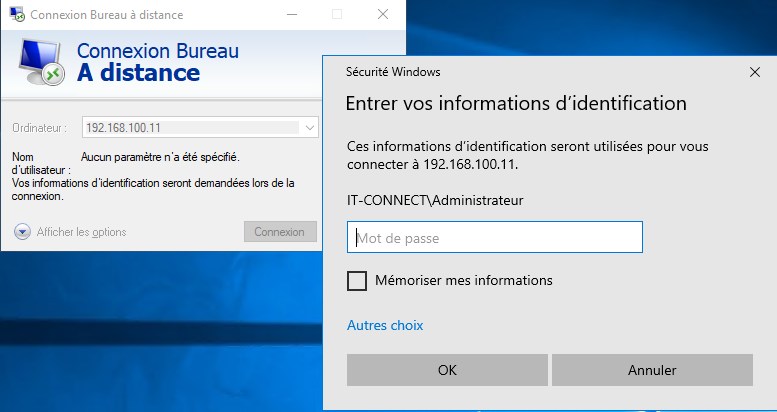Click the Ordinateur field showing 192.168.100.11
777x412 pixels.
[x=190, y=128]
